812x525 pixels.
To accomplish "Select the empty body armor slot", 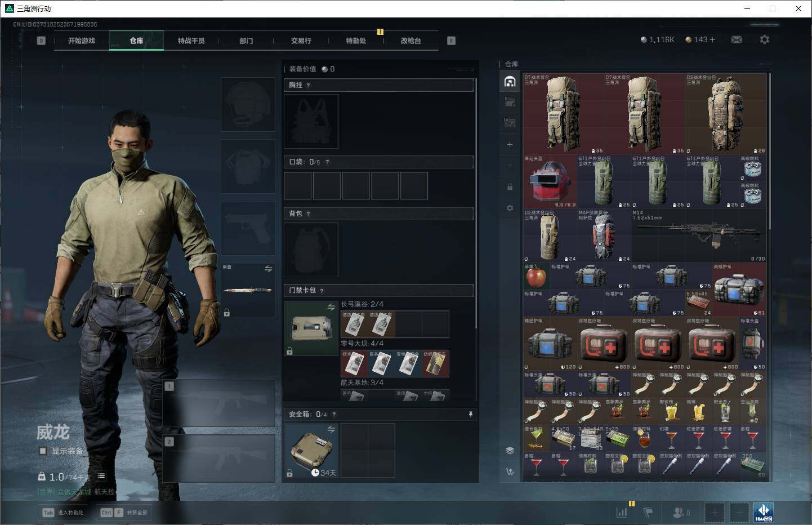I will 248,166.
